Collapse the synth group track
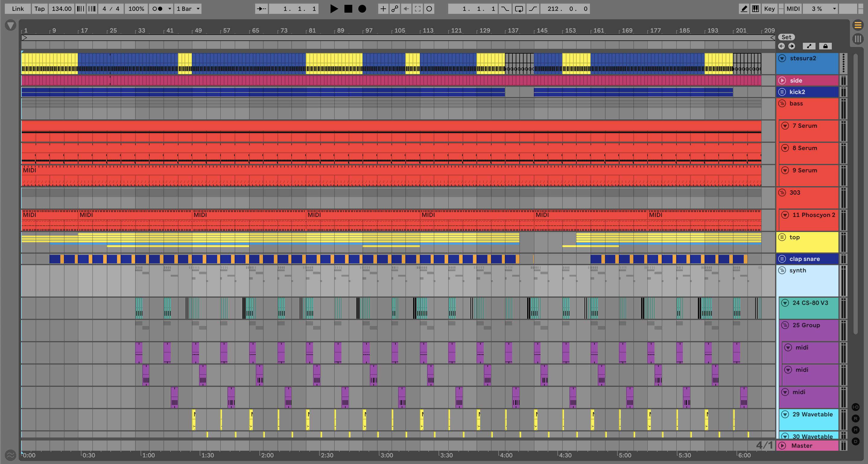Image resolution: width=868 pixels, height=464 pixels. pyautogui.click(x=782, y=270)
